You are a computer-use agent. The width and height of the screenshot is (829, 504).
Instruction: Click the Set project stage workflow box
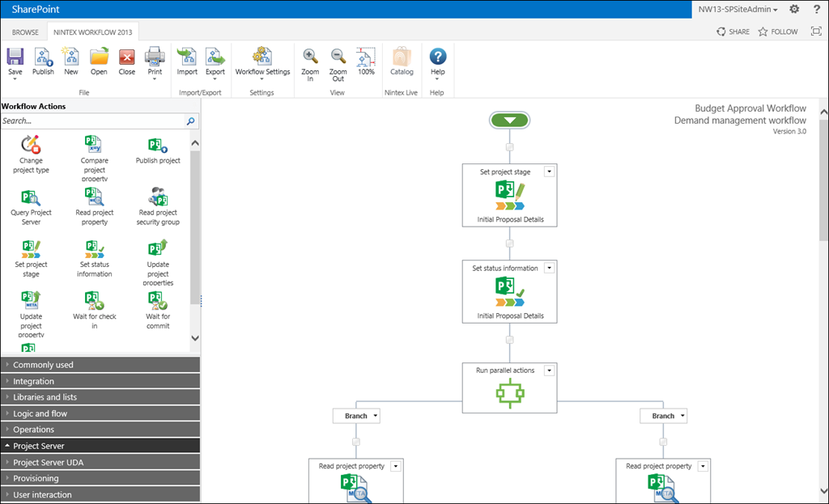(510, 196)
